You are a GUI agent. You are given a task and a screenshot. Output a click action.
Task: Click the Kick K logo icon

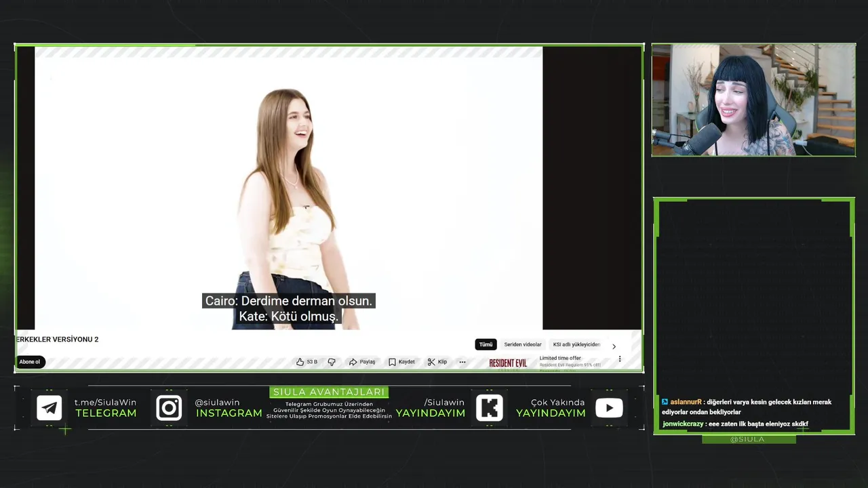490,408
